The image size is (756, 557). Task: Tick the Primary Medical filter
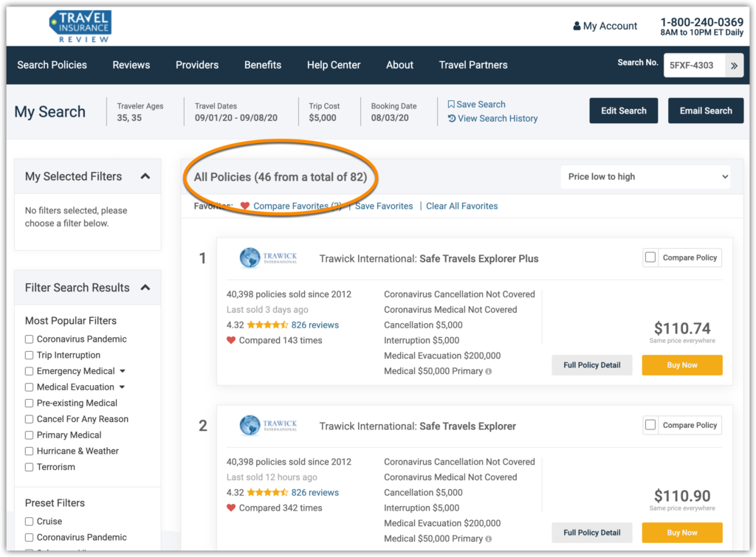30,435
